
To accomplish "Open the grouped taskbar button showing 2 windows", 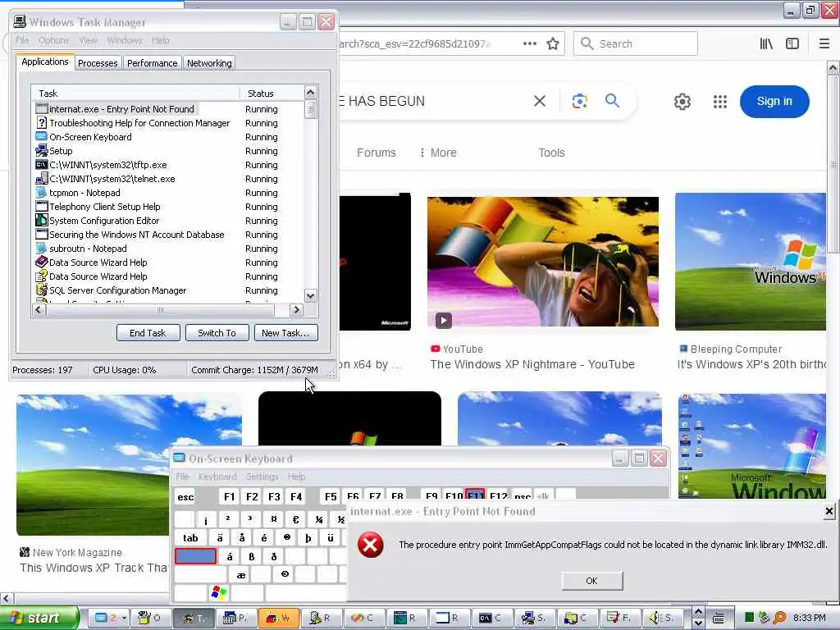I will [108, 618].
